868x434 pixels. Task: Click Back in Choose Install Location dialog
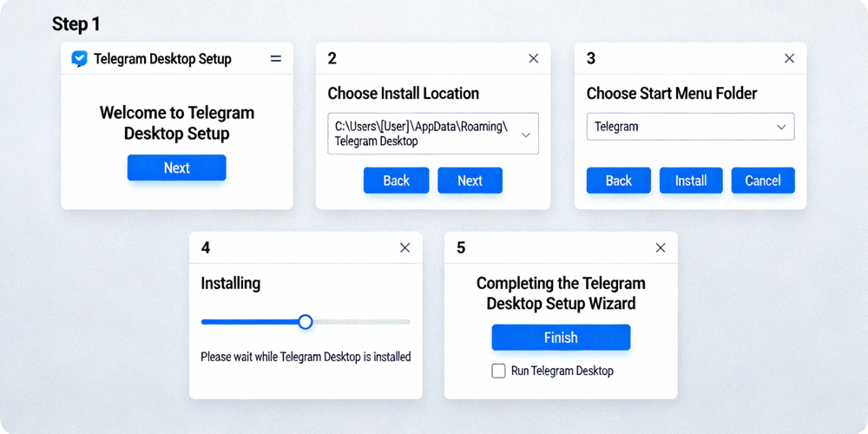pos(396,181)
